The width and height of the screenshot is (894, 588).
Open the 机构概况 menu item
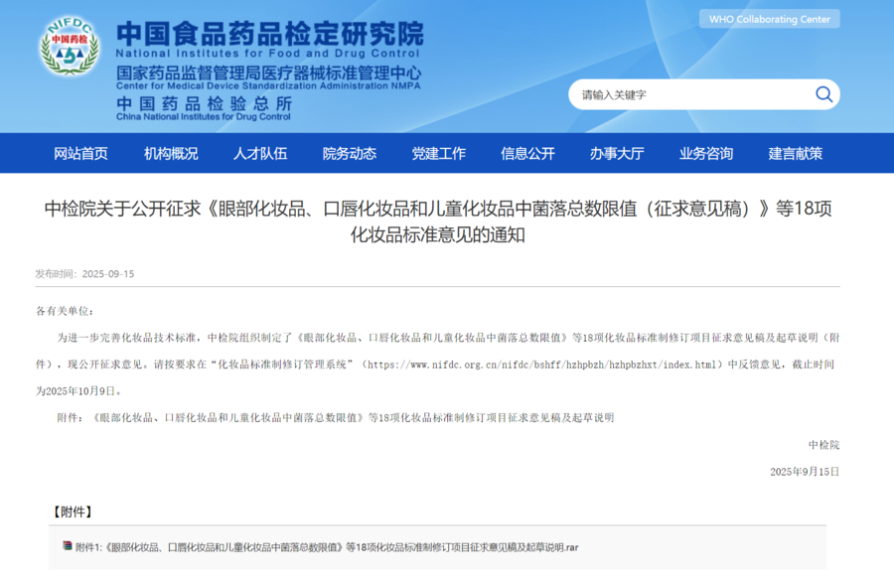click(171, 153)
